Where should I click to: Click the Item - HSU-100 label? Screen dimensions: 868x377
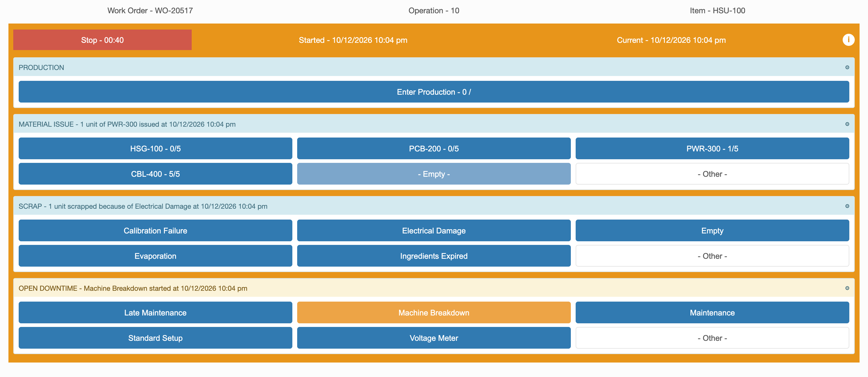[717, 11]
